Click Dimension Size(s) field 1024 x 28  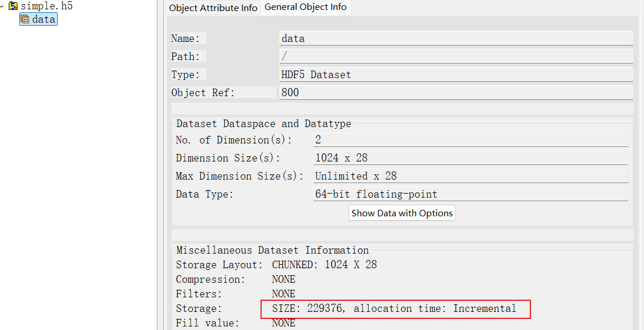pyautogui.click(x=470, y=158)
